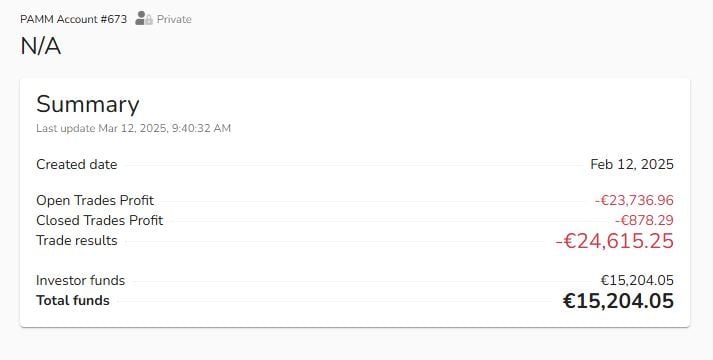Click the dotted line in Total funds row
This screenshot has width=713, height=360.
coord(336,301)
